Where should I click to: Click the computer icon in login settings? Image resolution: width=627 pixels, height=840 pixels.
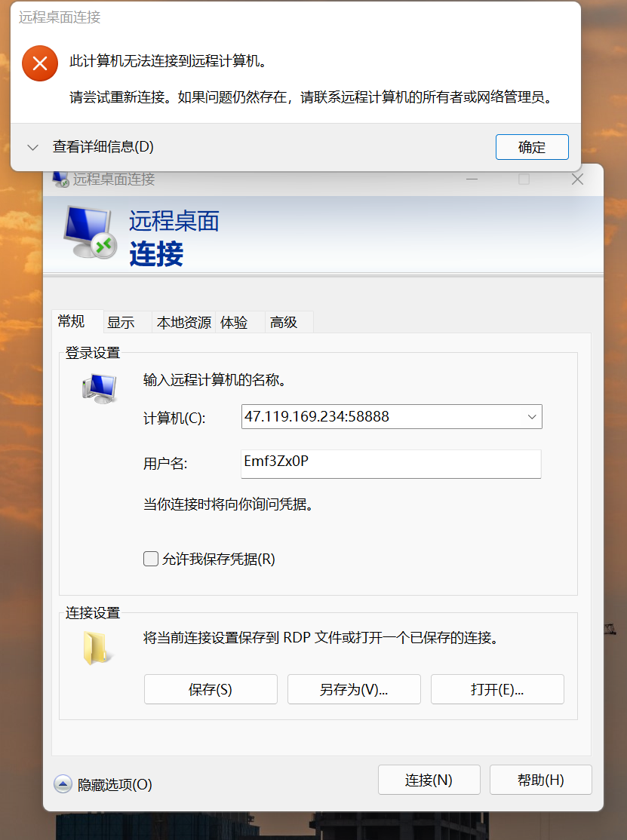(x=99, y=388)
